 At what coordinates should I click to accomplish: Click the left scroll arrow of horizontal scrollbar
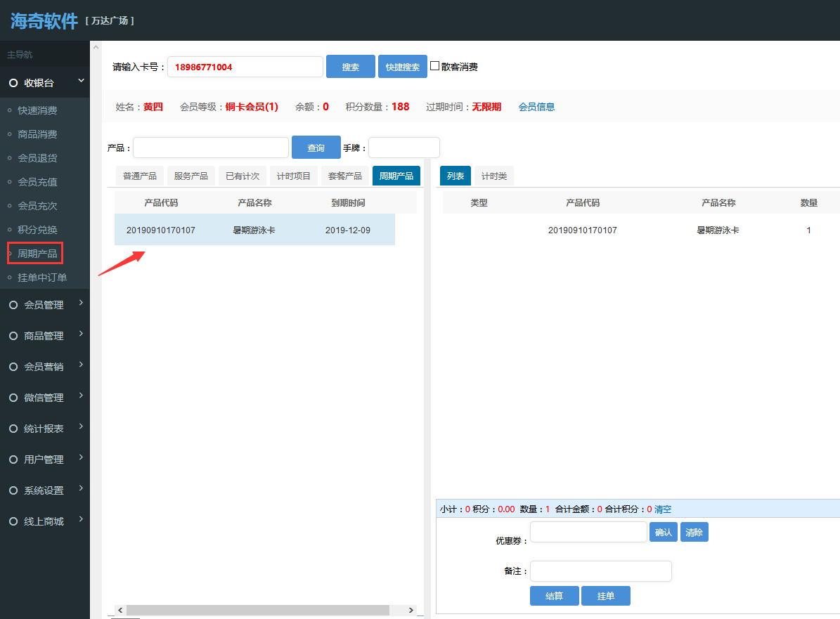(x=120, y=610)
